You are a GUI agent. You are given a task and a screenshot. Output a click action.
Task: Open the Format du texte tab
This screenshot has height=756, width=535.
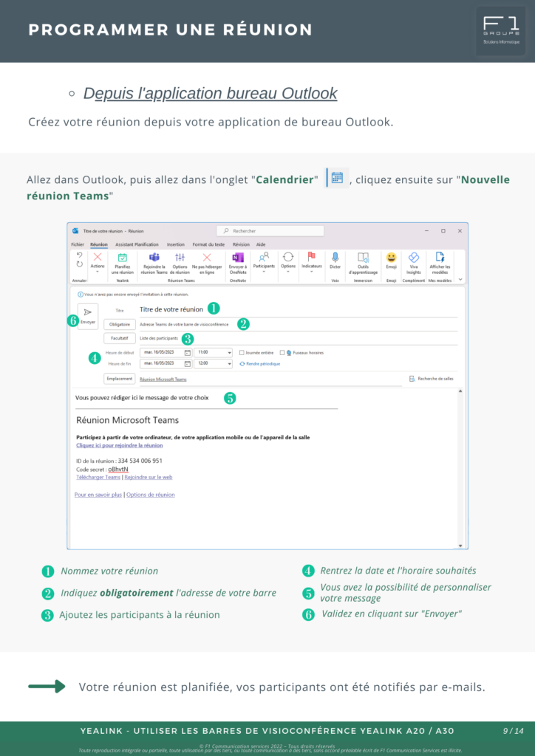[x=208, y=244]
